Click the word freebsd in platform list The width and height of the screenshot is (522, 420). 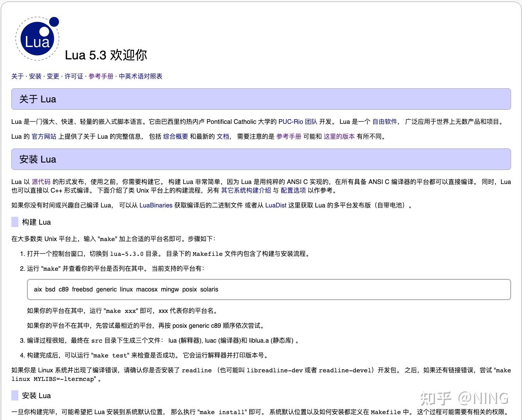pyautogui.click(x=82, y=290)
